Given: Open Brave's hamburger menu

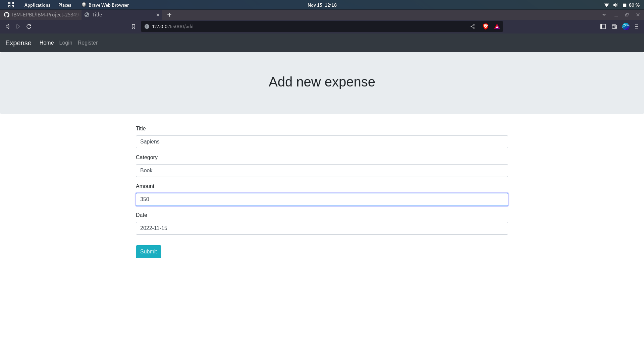Looking at the screenshot, I should [637, 26].
